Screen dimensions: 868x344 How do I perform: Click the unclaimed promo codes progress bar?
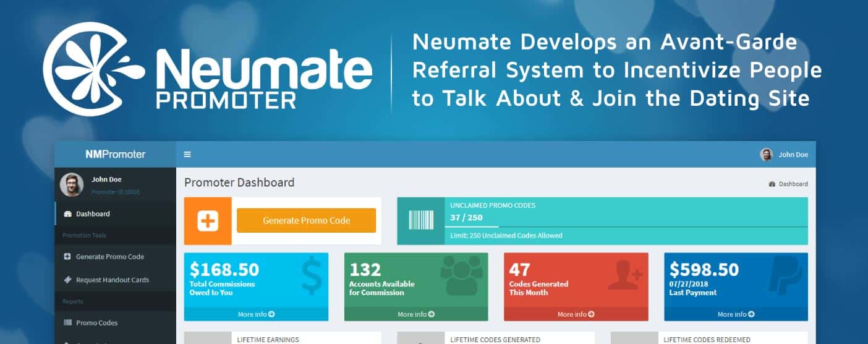626,226
